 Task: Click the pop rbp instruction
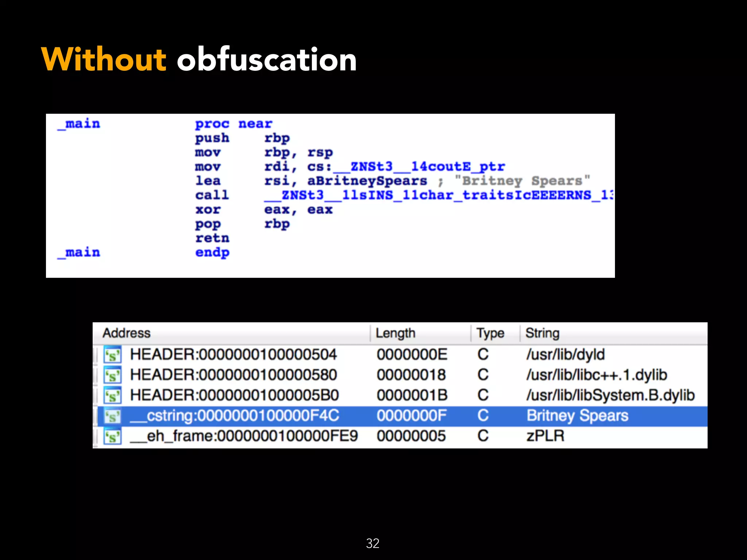(243, 224)
